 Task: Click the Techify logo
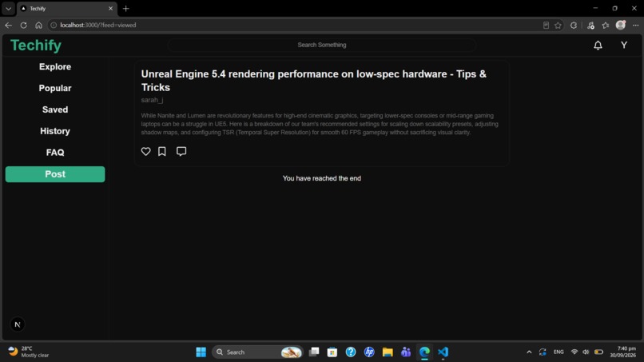click(36, 46)
